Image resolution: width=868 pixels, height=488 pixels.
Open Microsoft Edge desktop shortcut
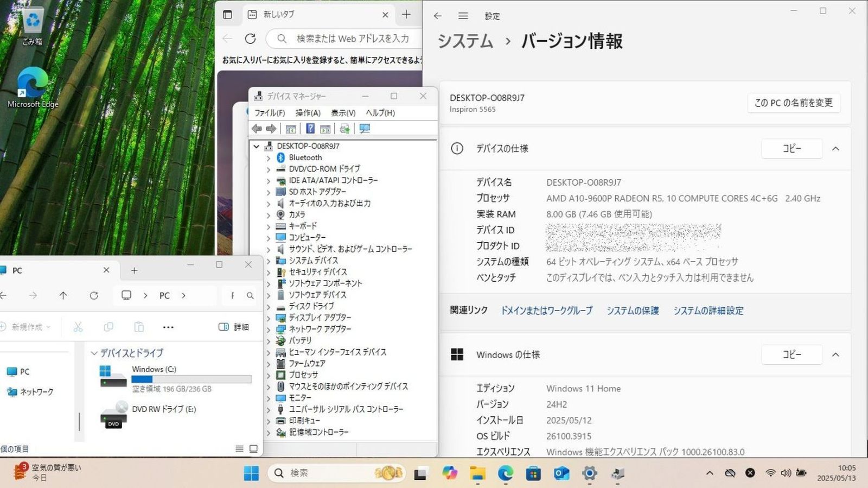(x=33, y=87)
